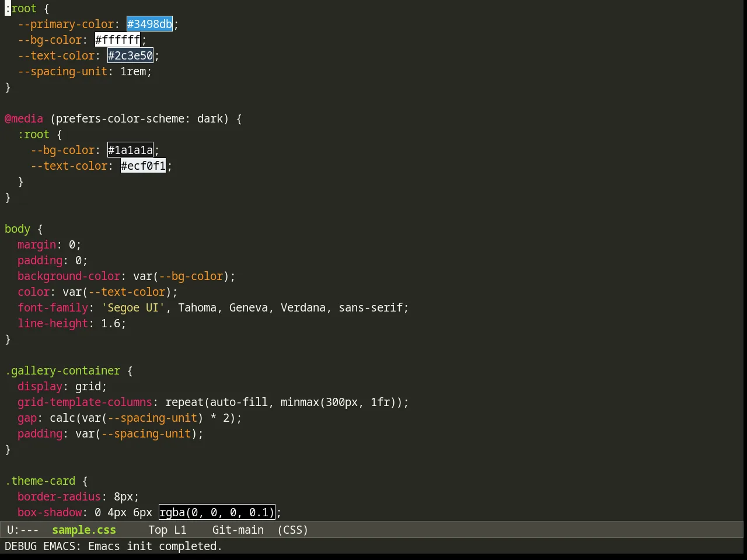Click the display property
Viewport: 747px width, 560px height.
(40, 386)
